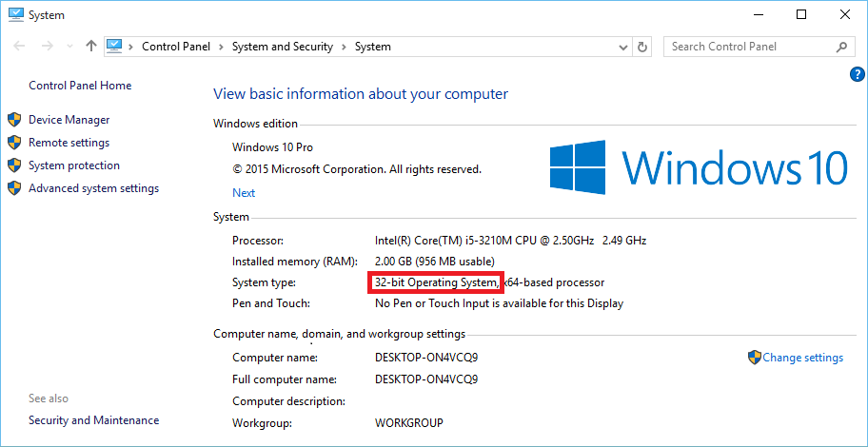The image size is (868, 447).
Task: Open address bar history dropdown
Action: (622, 47)
